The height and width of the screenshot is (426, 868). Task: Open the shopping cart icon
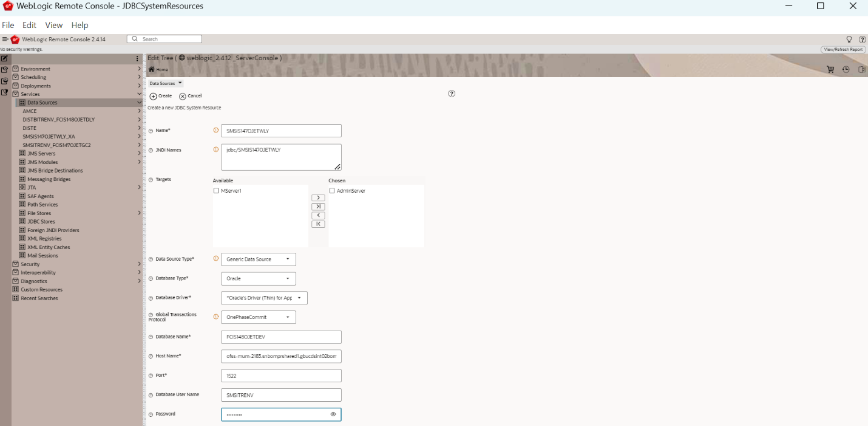830,69
